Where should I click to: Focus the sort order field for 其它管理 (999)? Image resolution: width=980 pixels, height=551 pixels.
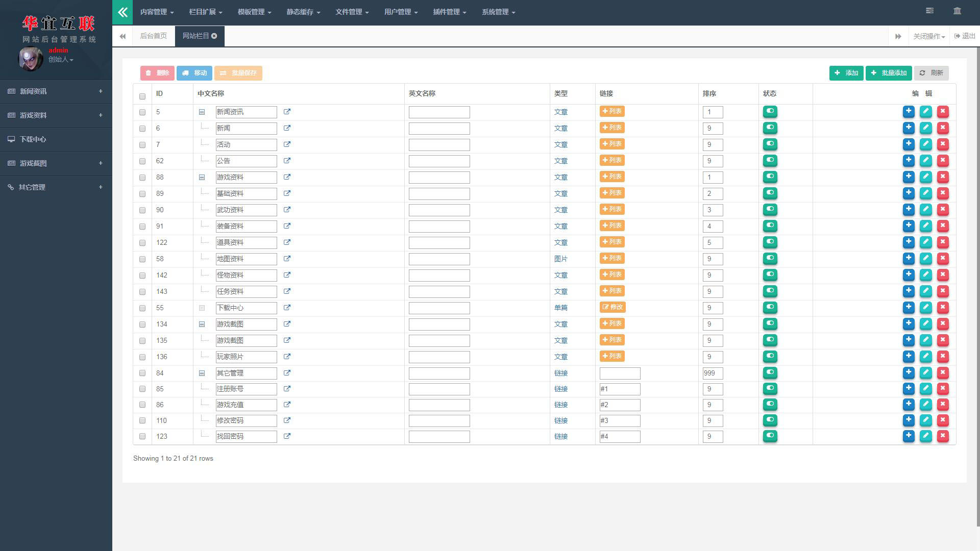coord(713,373)
